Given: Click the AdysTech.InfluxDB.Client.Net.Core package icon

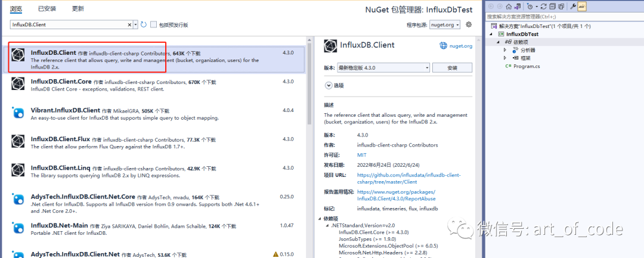Looking at the screenshot, I should [x=18, y=199].
